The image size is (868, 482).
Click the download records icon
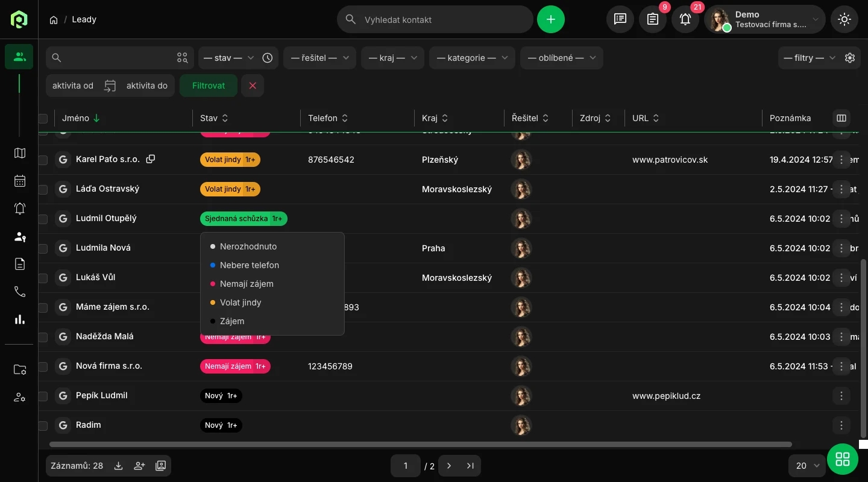(x=119, y=466)
